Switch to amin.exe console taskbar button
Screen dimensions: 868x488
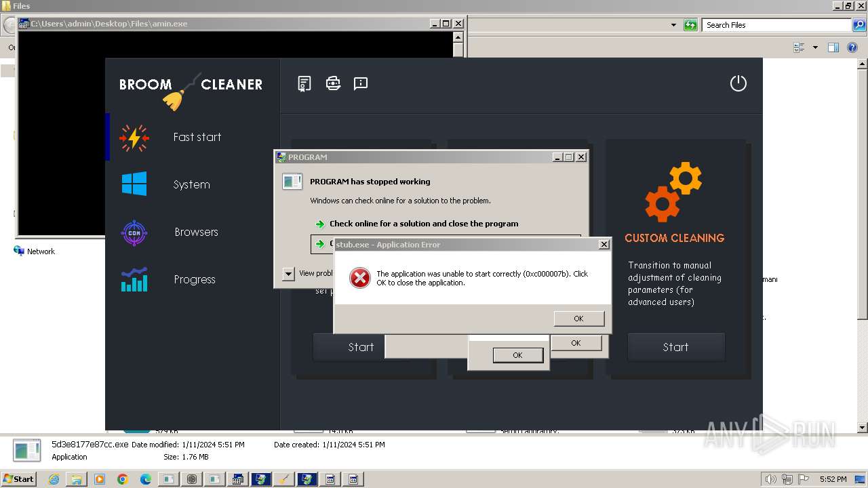pos(238,479)
